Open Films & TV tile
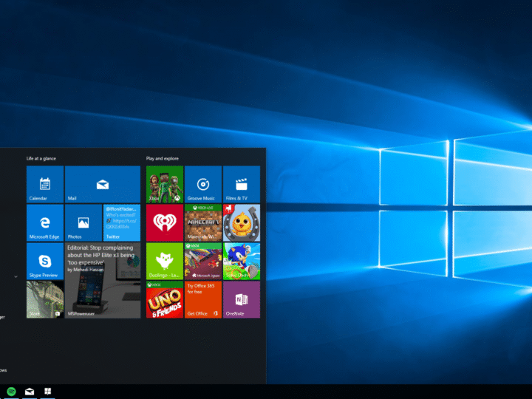Viewport: 532px width, 399px height. coord(242,184)
